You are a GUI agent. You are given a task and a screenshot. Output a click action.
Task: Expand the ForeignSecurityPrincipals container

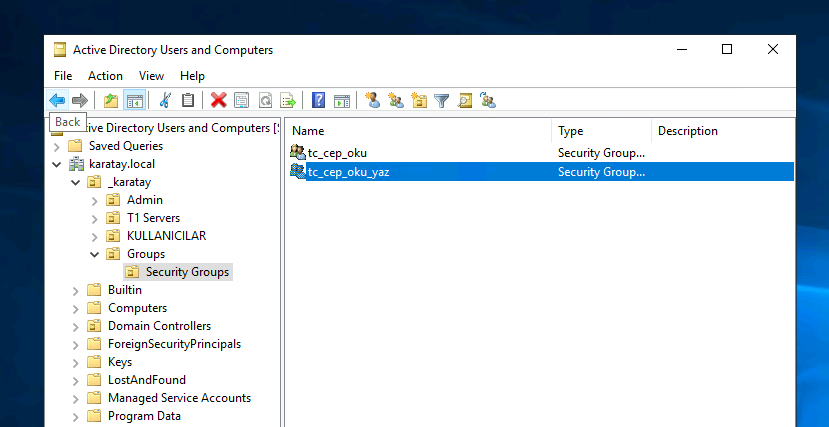click(76, 345)
